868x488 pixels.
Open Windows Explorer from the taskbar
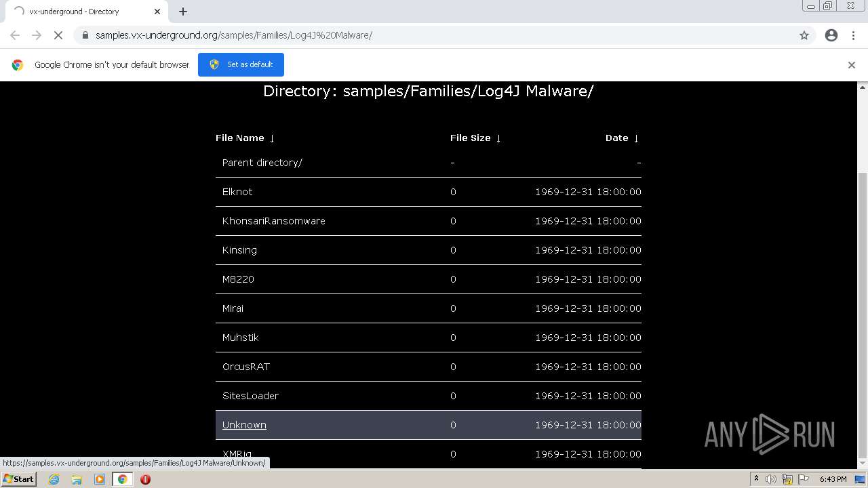[x=77, y=479]
